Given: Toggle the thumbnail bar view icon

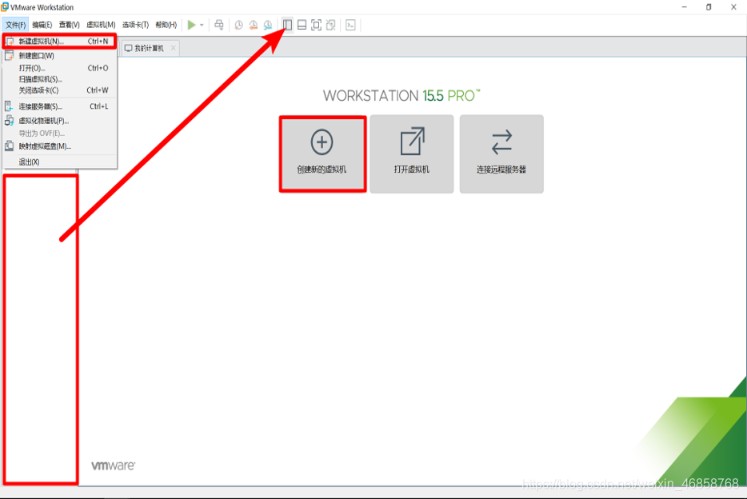Looking at the screenshot, I should click(302, 25).
